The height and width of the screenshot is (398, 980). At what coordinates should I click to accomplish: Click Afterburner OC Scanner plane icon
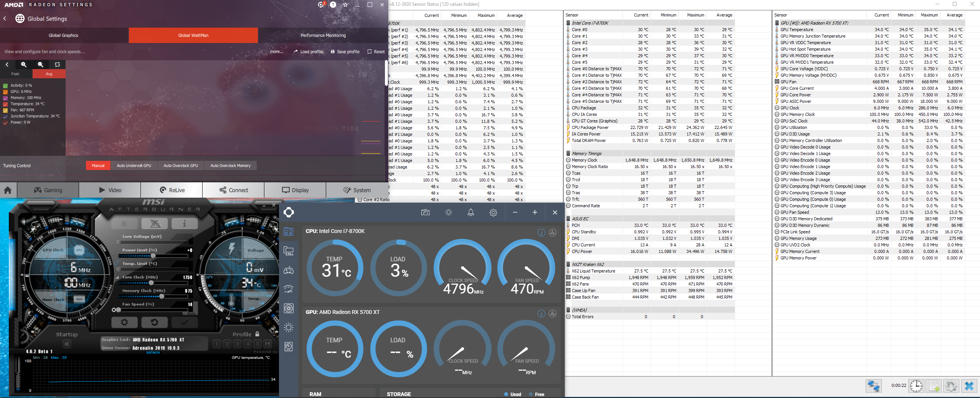click(154, 223)
